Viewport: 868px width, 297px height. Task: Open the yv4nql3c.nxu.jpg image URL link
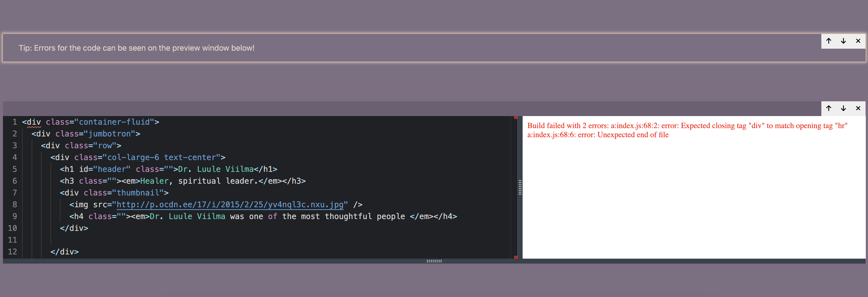click(230, 205)
